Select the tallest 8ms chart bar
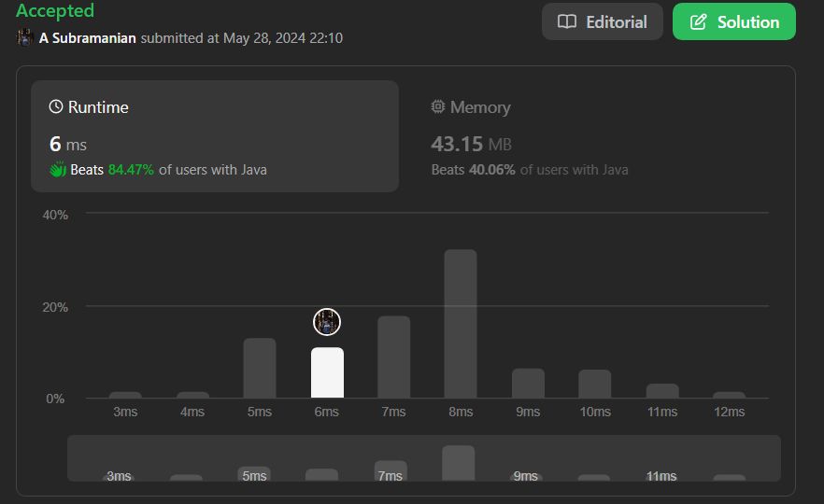Image resolution: width=824 pixels, height=504 pixels. [461, 323]
